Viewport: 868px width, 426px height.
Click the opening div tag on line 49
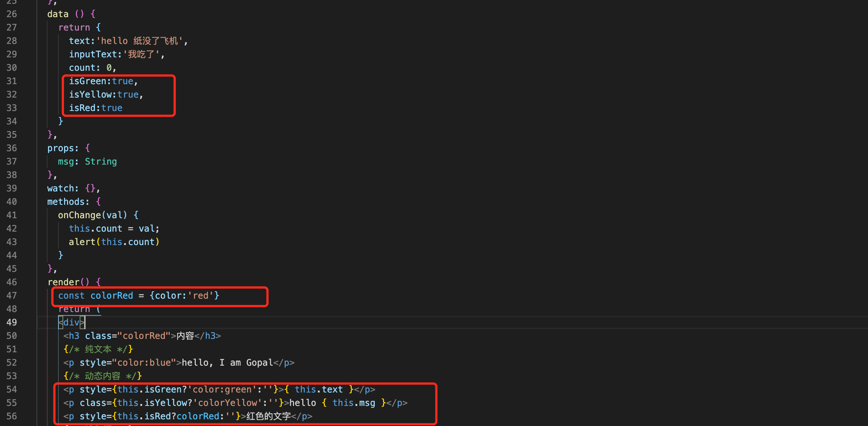(x=71, y=322)
